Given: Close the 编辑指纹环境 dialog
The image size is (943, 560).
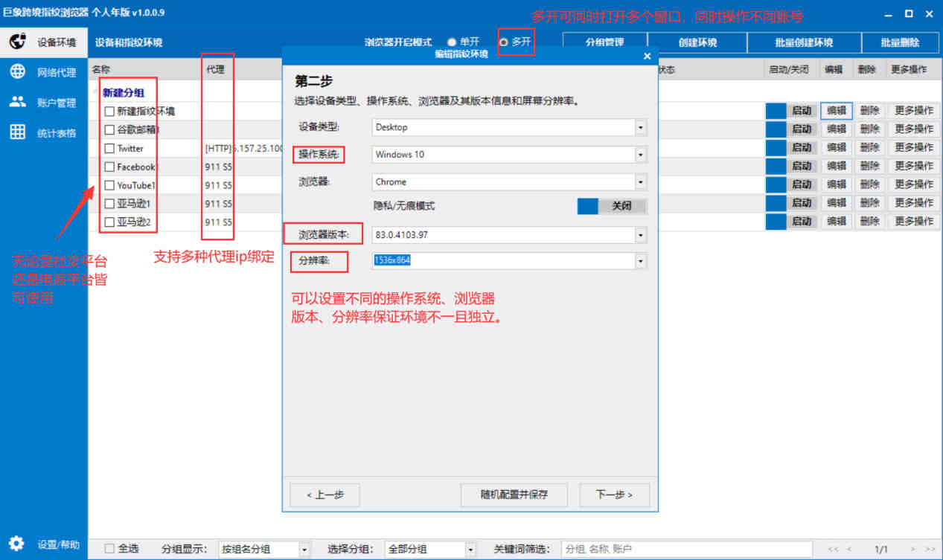Looking at the screenshot, I should point(647,56).
